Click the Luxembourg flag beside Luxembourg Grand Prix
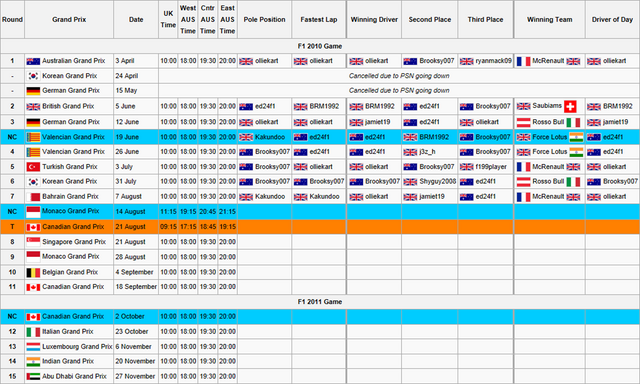 tap(33, 347)
